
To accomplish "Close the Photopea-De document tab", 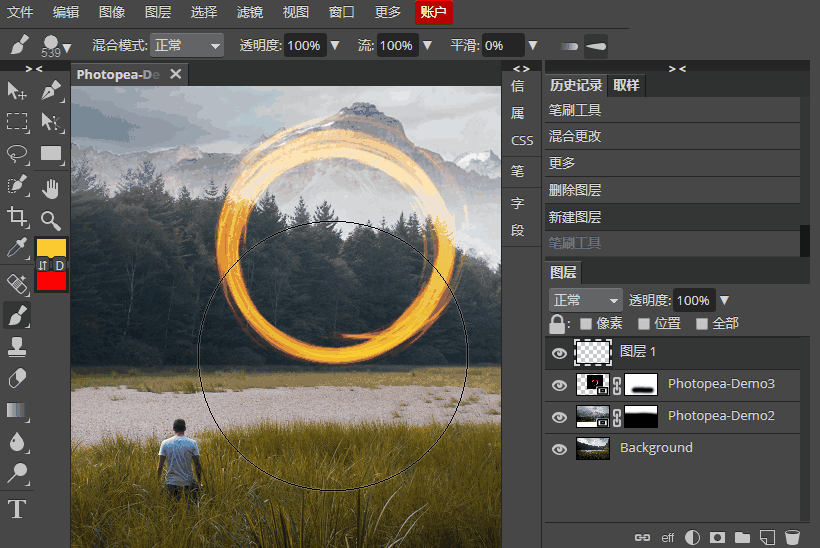I will (176, 74).
